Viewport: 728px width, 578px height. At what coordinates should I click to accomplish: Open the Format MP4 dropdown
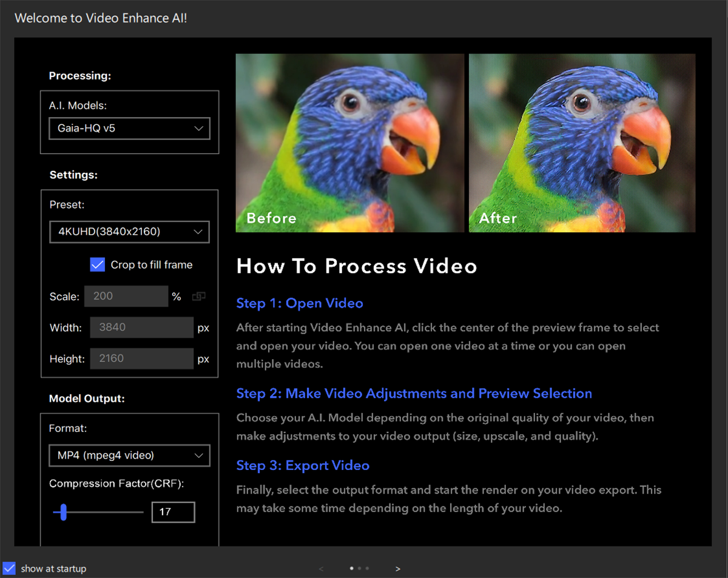129,455
